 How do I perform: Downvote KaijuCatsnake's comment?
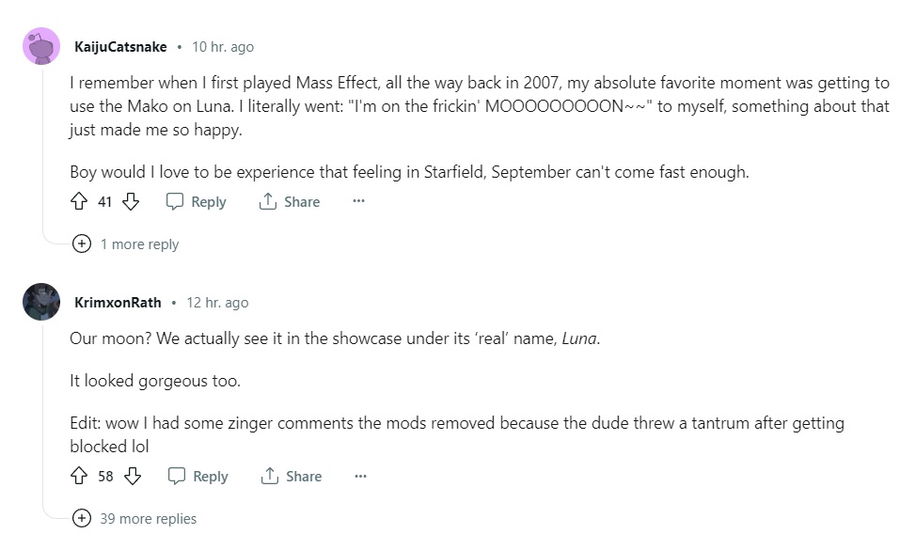(130, 202)
